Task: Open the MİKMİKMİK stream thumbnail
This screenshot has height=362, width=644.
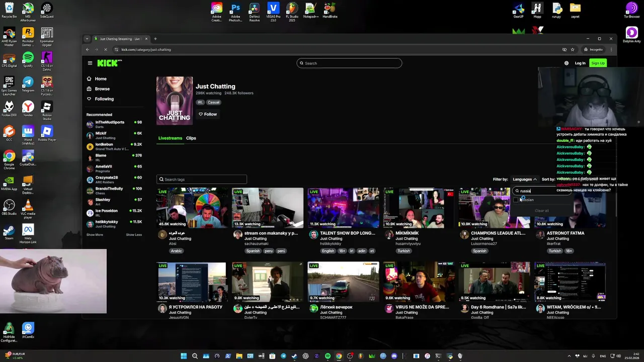Action: click(419, 208)
